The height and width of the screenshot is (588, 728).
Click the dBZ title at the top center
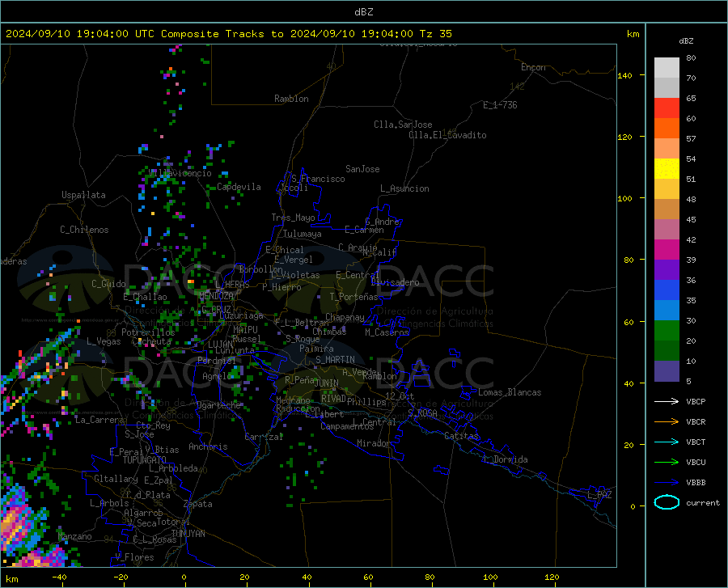point(363,12)
